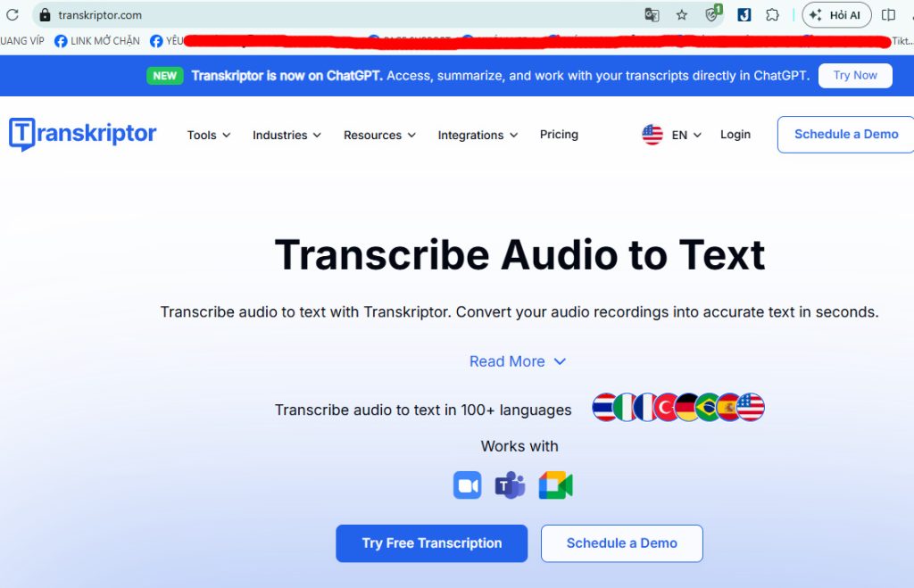Click the Brazil flag icon
The height and width of the screenshot is (588, 914).
tap(707, 408)
